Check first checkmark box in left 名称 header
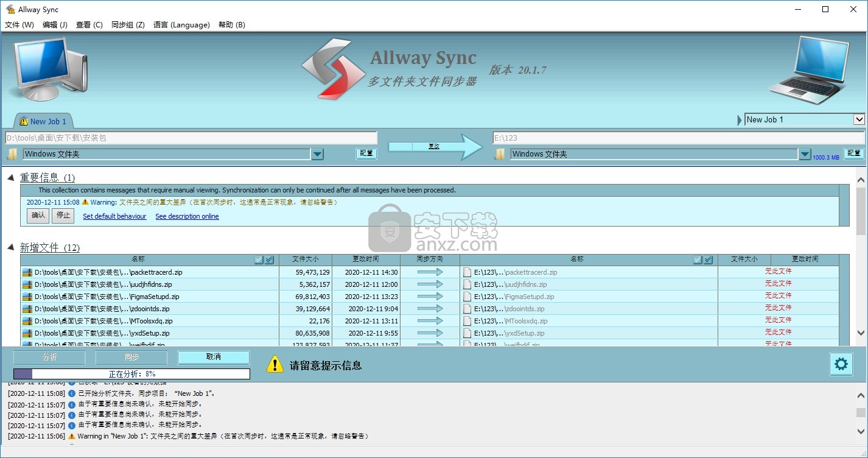This screenshot has height=458, width=868. [x=259, y=259]
